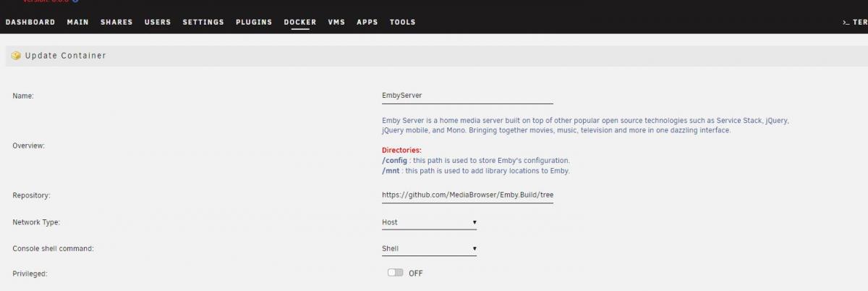
Task: Click the Repository URL input field
Action: (x=467, y=195)
